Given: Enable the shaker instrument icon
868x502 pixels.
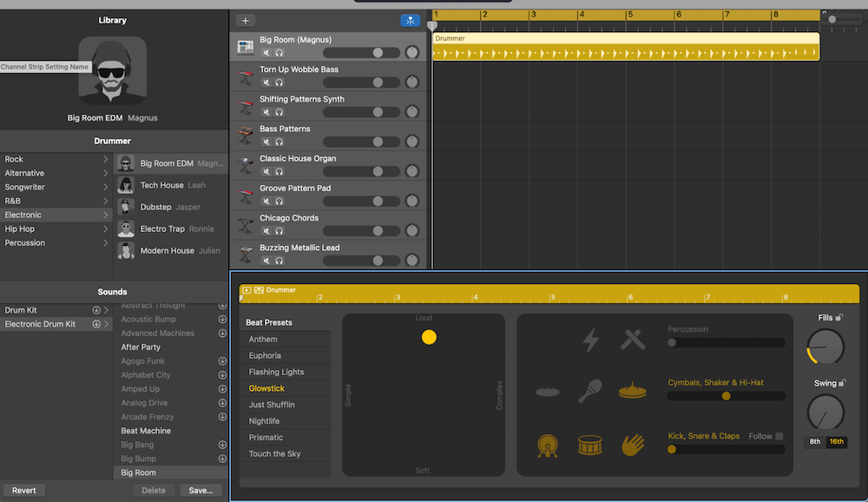Looking at the screenshot, I should (590, 391).
